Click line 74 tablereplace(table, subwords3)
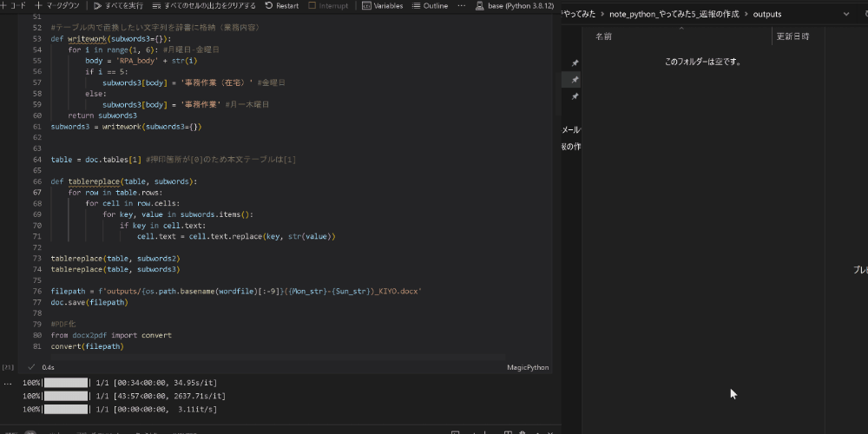This screenshot has height=434, width=868. click(115, 270)
